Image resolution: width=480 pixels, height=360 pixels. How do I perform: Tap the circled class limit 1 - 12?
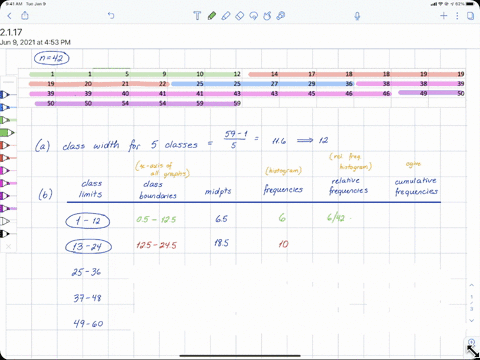(88, 221)
